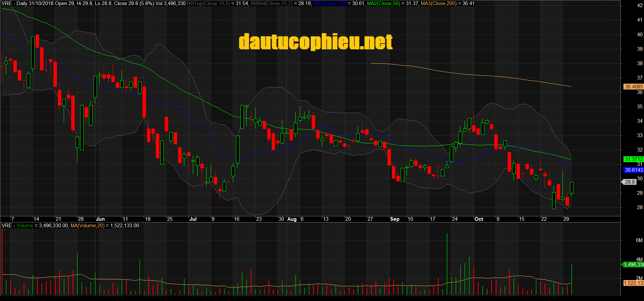Click date label 17 on time axis
This screenshot has width=644, height=301.
pyautogui.click(x=433, y=219)
